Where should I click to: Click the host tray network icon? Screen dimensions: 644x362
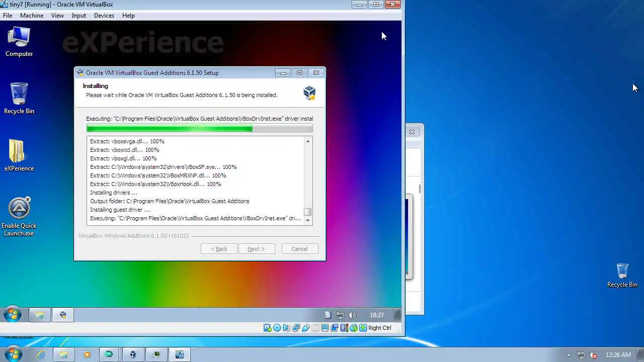(581, 355)
